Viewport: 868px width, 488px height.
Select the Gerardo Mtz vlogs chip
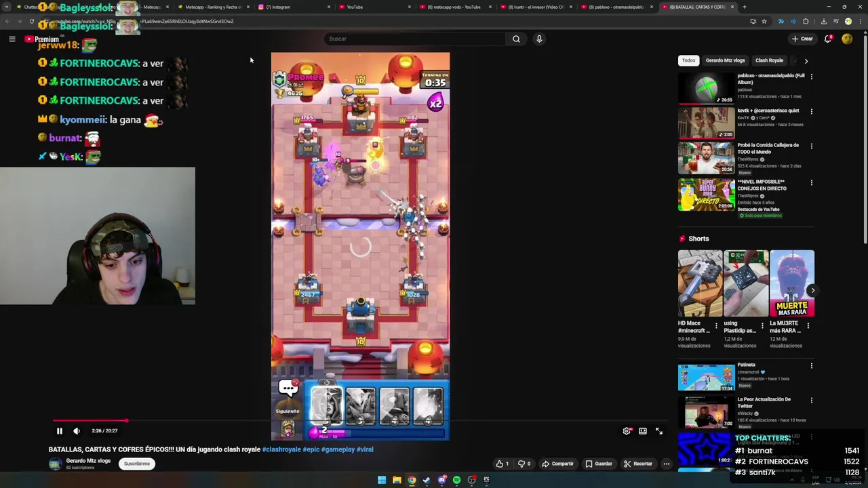(725, 60)
